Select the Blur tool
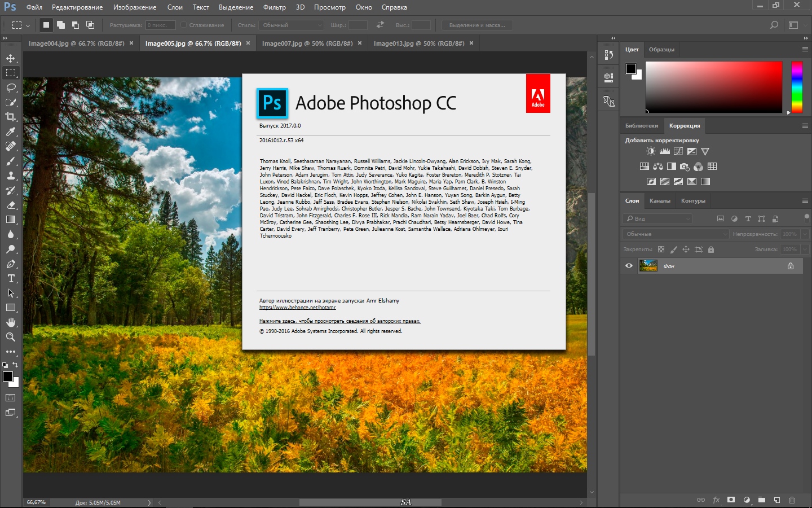Screen dimensions: 812x508 (11, 234)
